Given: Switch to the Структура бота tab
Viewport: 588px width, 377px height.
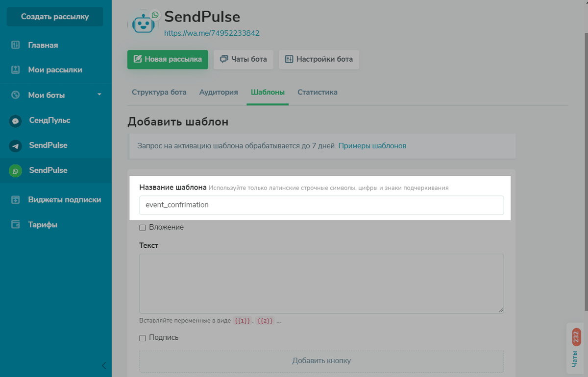Looking at the screenshot, I should tap(159, 92).
